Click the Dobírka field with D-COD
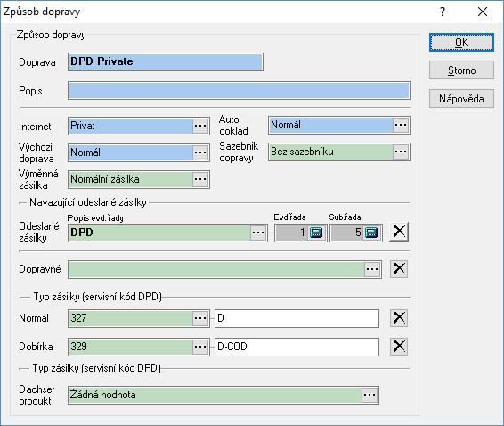The height and width of the screenshot is (426, 504). click(297, 347)
